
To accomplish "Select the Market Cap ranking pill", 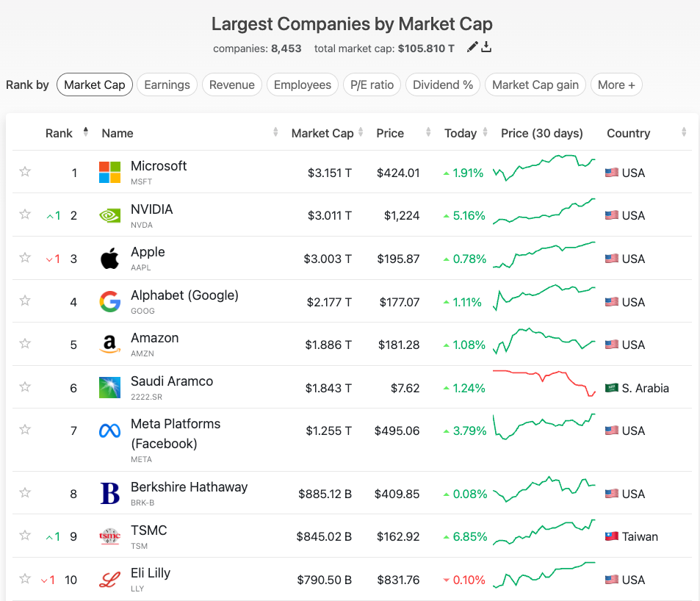I will 95,84.
